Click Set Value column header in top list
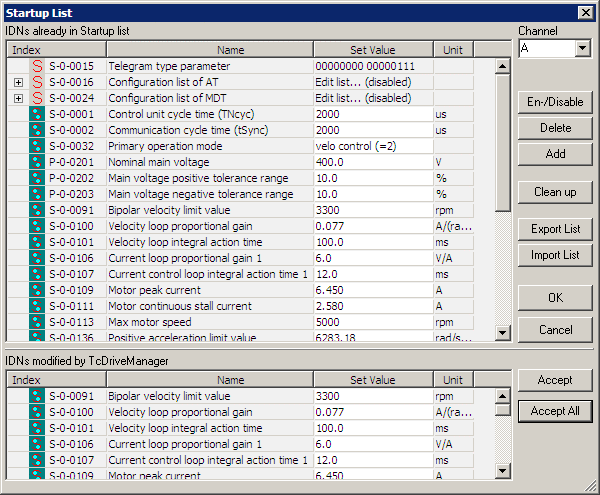This screenshot has height=495, width=600. [373, 50]
